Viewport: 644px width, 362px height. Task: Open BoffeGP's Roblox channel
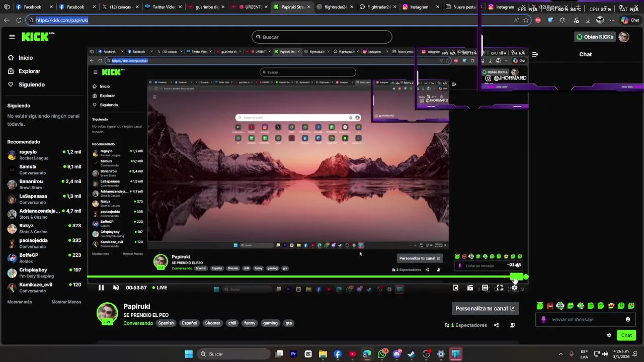[44, 258]
